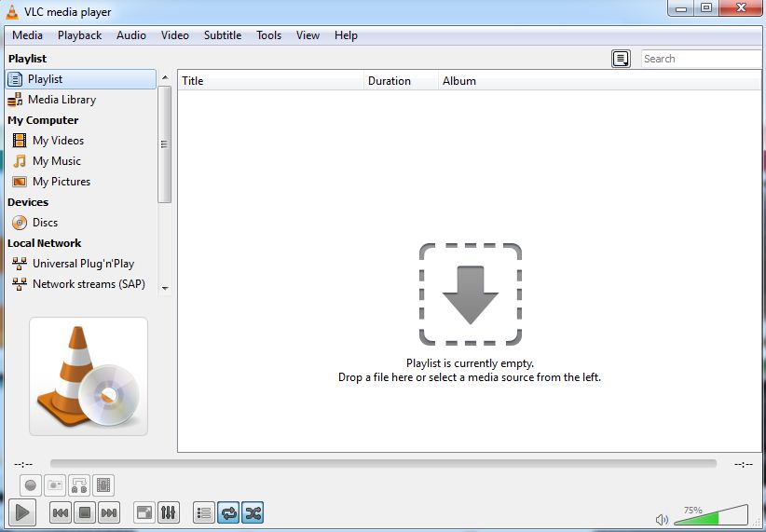Viewport: 766px width, 532px height.
Task: Click the Discs icon
Action: pos(20,223)
